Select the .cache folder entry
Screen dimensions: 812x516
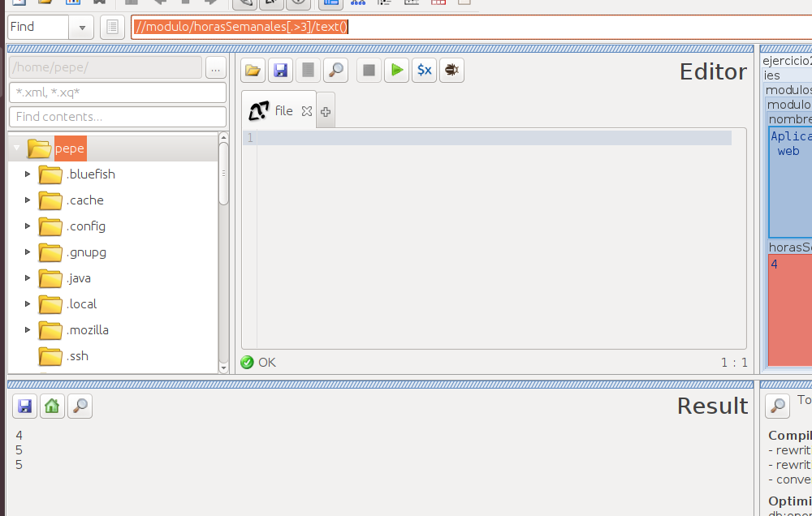click(x=85, y=200)
